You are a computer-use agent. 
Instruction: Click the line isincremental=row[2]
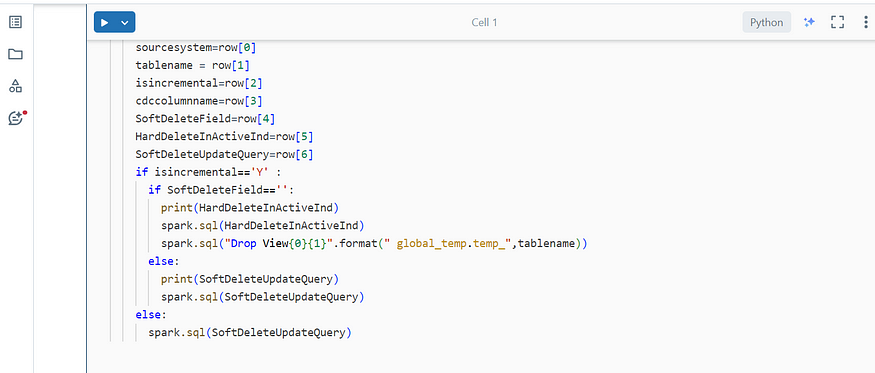[199, 83]
